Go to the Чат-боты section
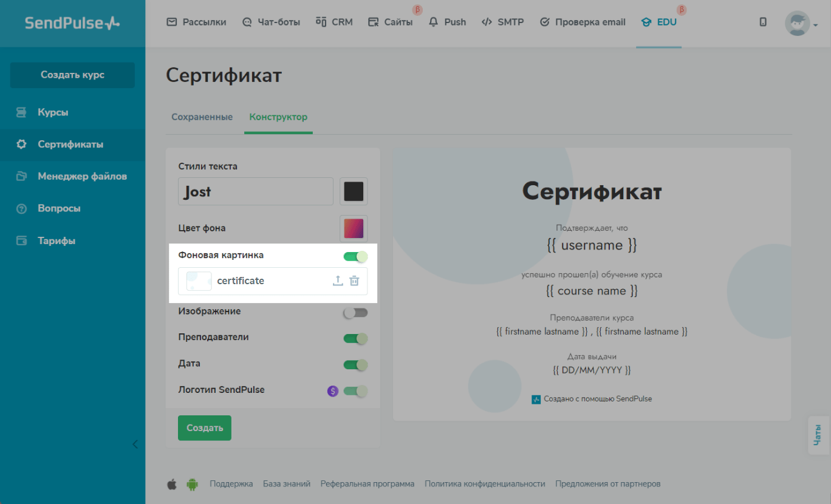The image size is (831, 504). click(271, 22)
